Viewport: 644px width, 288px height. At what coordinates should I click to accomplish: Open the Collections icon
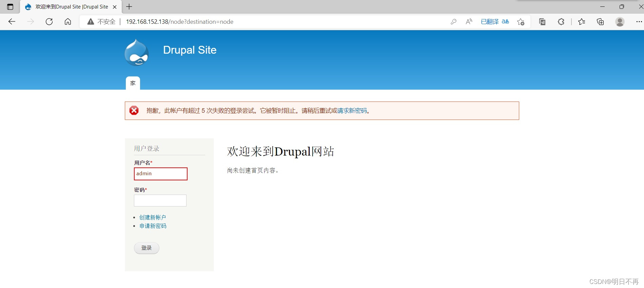point(600,22)
